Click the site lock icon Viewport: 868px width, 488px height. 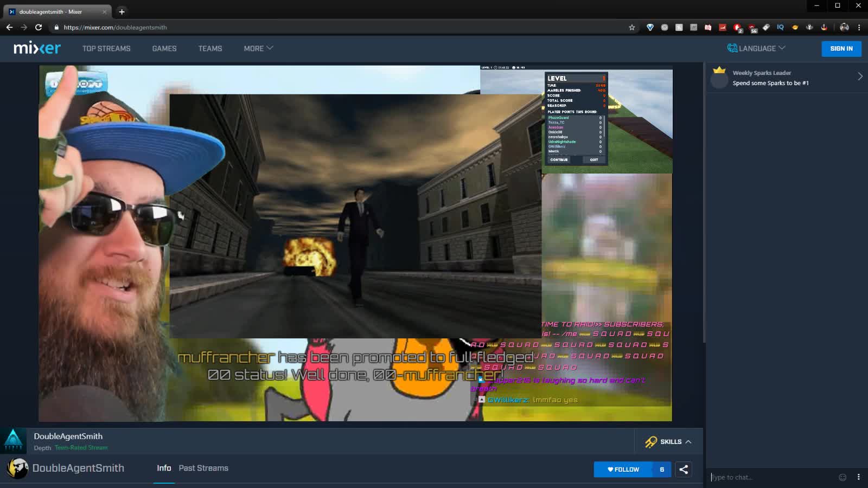56,27
